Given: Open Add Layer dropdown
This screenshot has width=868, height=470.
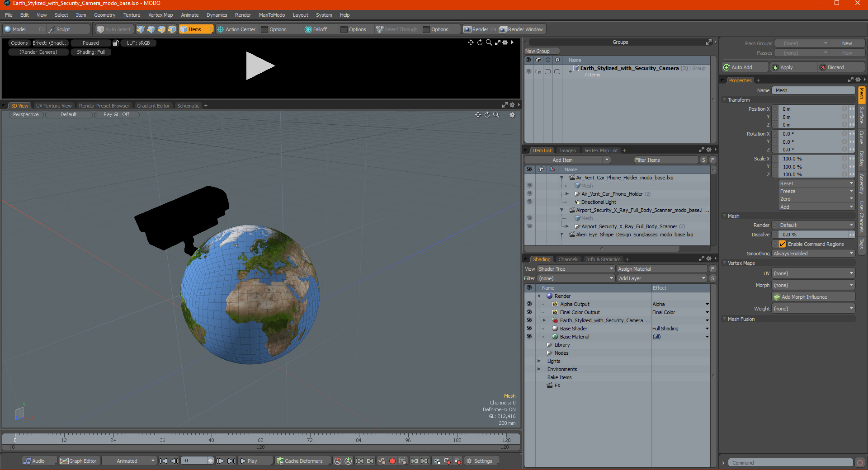Looking at the screenshot, I should point(662,278).
